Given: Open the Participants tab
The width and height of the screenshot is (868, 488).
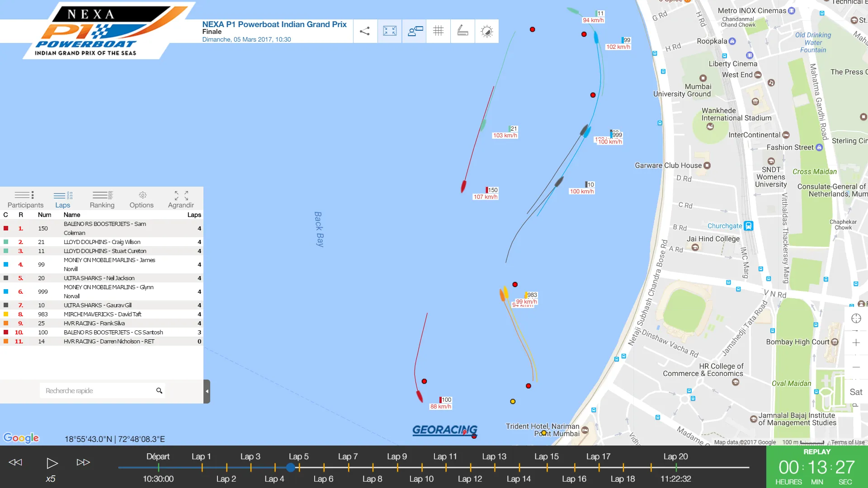Looking at the screenshot, I should 25,199.
